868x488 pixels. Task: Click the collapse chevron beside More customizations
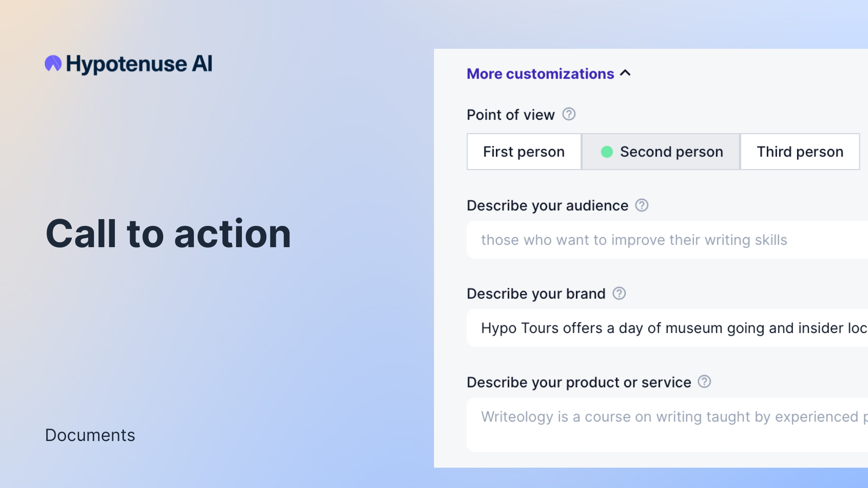tap(626, 73)
